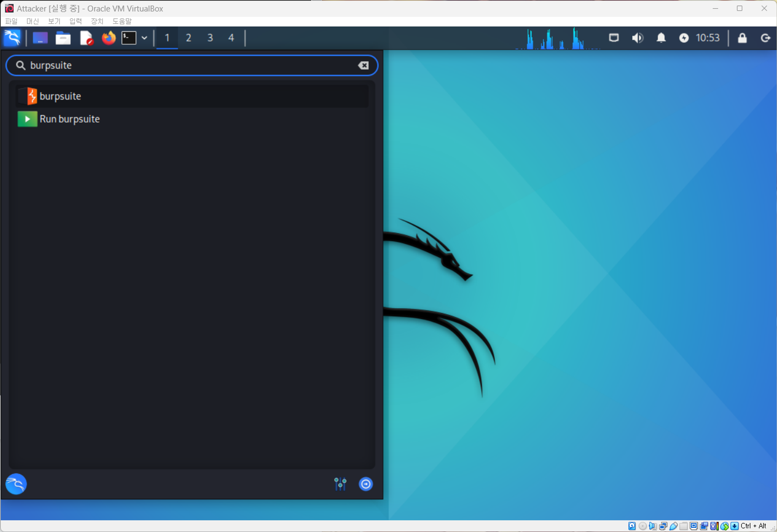This screenshot has width=777, height=532.
Task: Click the VirtualBox USB status icon
Action: (x=673, y=526)
